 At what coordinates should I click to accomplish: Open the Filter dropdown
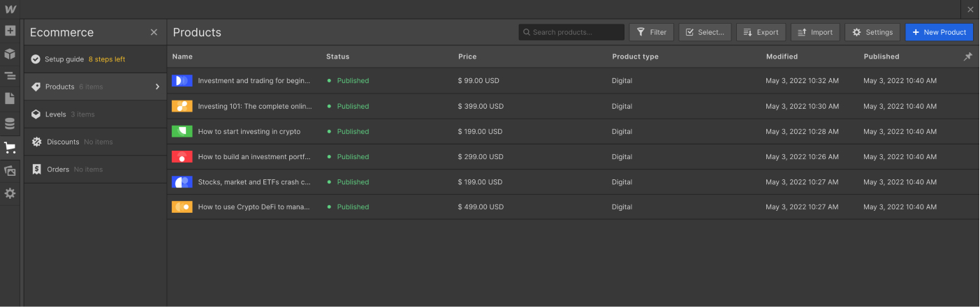coord(652,32)
